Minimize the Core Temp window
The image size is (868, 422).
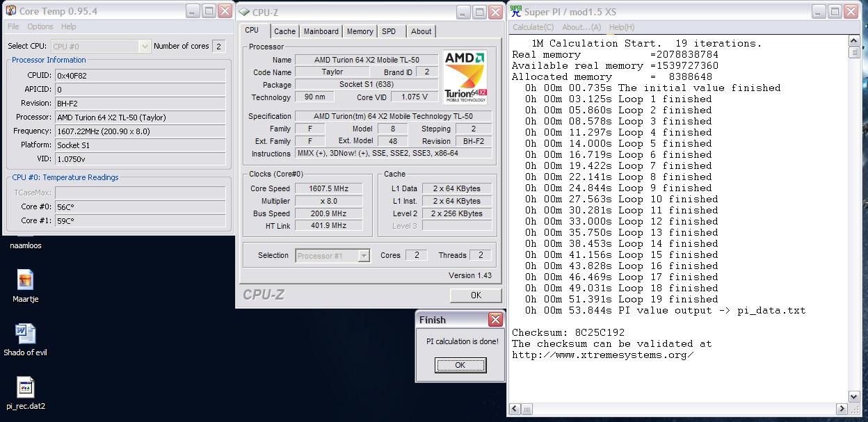tap(192, 11)
